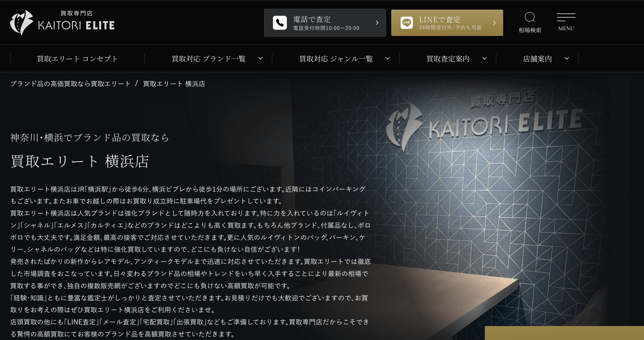Expand the 買取査定案内 dropdown chevron
Screen dimensions: 644x340
point(485,58)
